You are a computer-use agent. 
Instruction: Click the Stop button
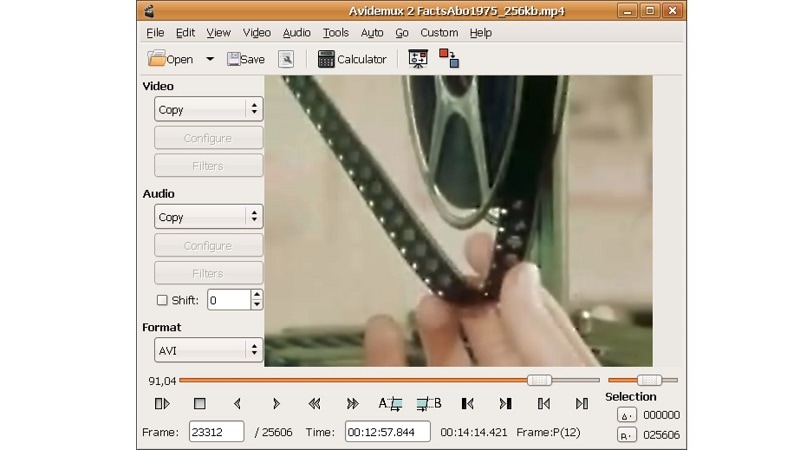199,404
